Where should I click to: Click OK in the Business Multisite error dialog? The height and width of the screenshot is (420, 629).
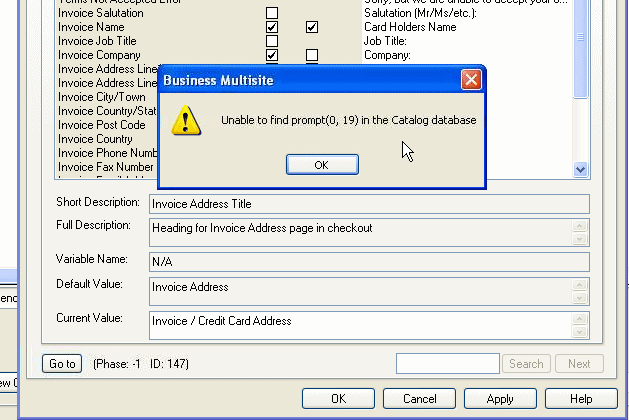coord(321,165)
